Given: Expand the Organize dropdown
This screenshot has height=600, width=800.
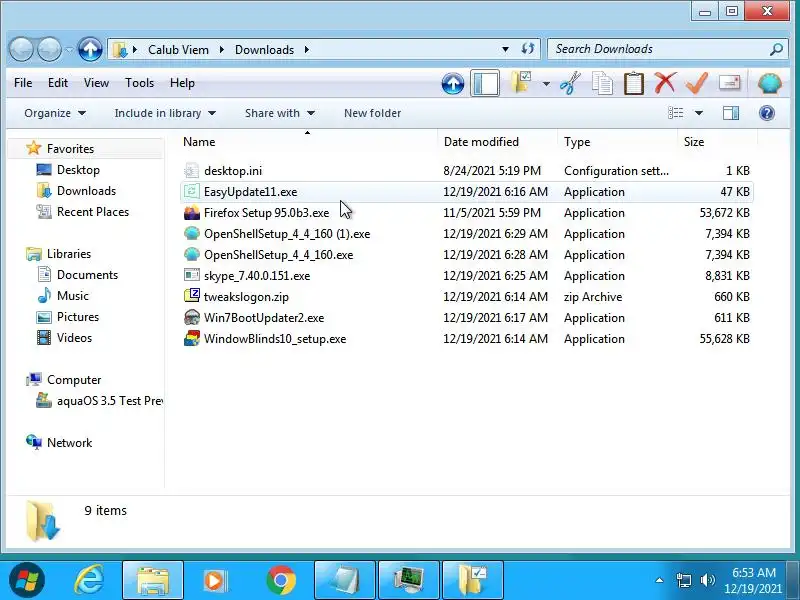Looking at the screenshot, I should [55, 113].
